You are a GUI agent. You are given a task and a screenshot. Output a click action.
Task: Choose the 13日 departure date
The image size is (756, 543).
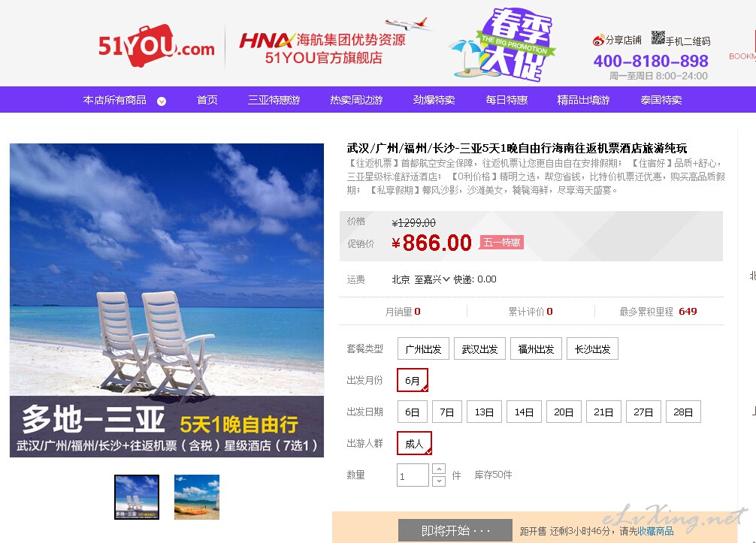[x=484, y=412]
